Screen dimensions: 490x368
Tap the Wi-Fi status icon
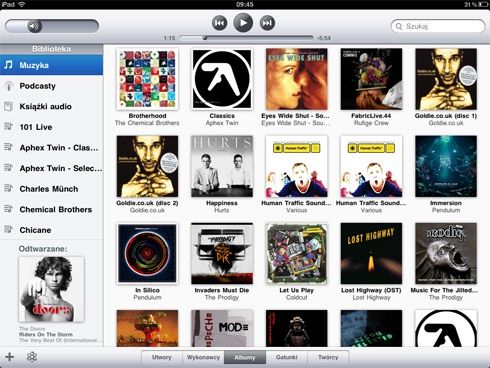(22, 4)
